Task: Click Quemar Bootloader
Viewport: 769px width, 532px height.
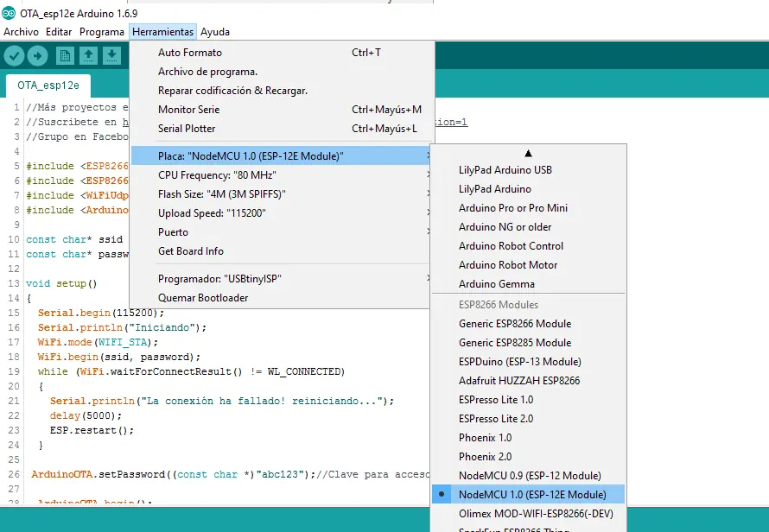Action: pyautogui.click(x=280, y=298)
